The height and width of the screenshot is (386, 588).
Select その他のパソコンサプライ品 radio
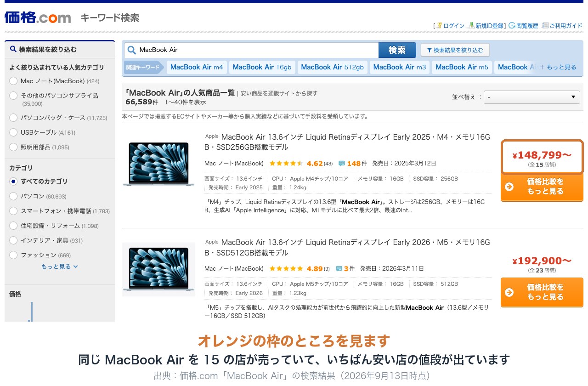pyautogui.click(x=13, y=96)
